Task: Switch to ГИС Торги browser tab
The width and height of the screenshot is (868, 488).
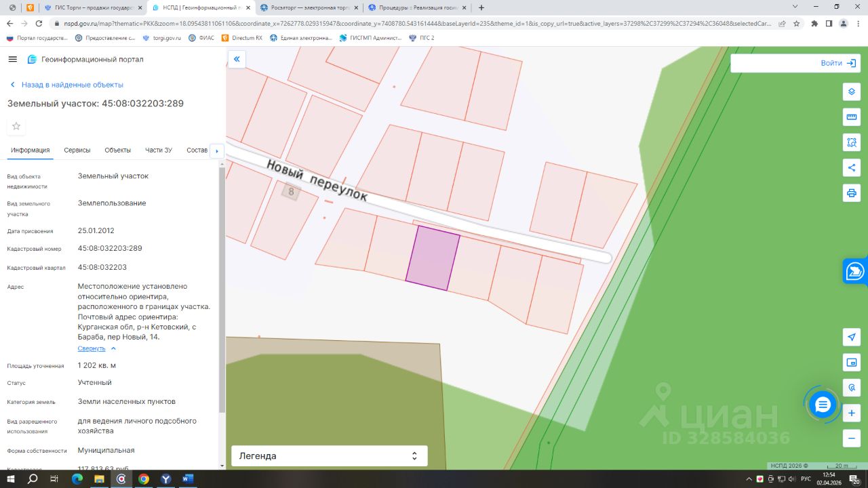Action: (x=93, y=7)
